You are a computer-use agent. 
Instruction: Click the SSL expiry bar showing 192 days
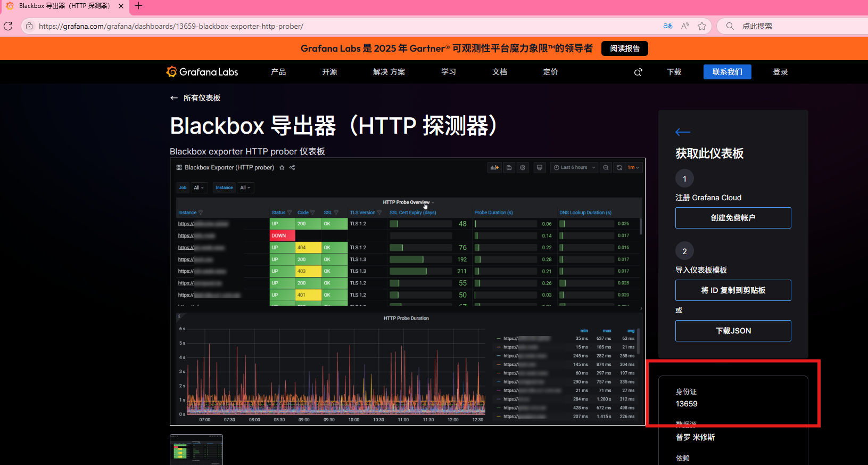pyautogui.click(x=421, y=259)
